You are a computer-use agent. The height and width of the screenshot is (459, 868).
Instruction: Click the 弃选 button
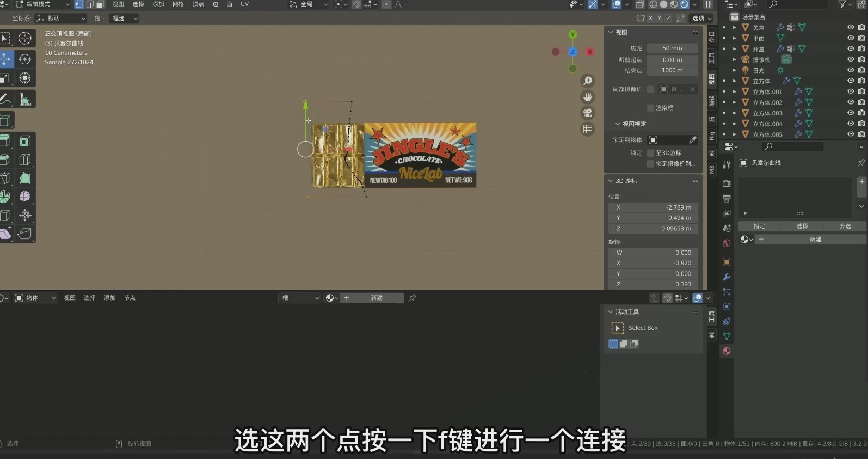tap(845, 226)
